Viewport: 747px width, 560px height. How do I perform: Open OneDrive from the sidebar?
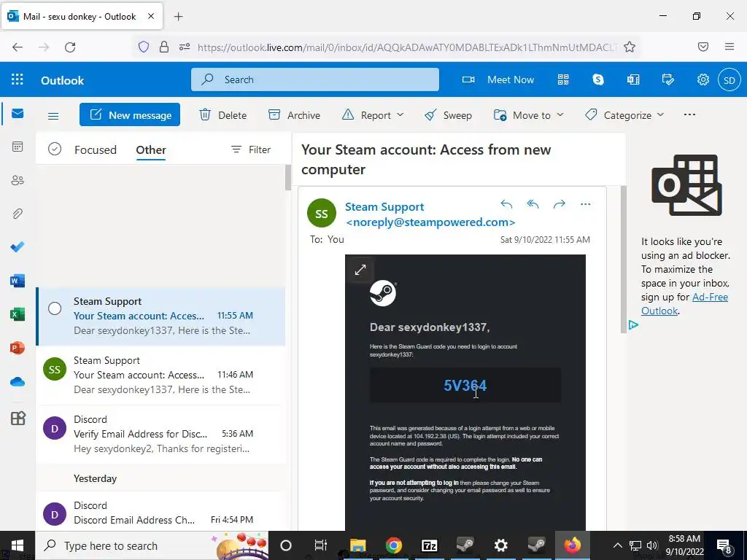pos(18,381)
